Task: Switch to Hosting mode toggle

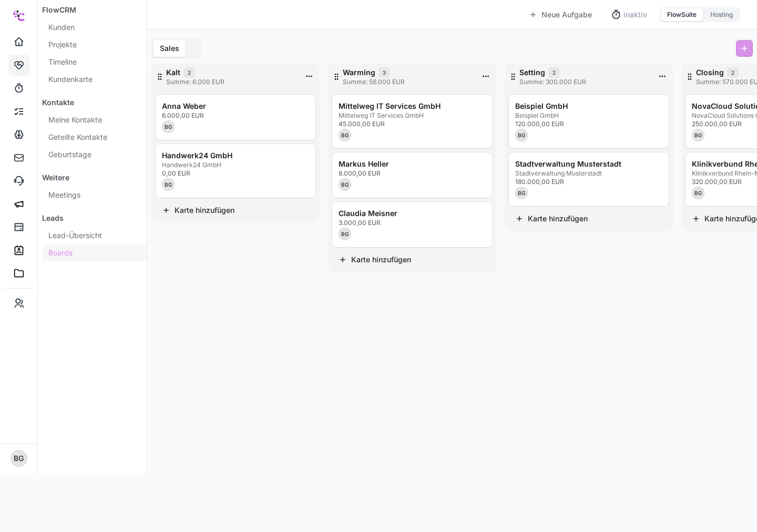Action: pos(721,15)
